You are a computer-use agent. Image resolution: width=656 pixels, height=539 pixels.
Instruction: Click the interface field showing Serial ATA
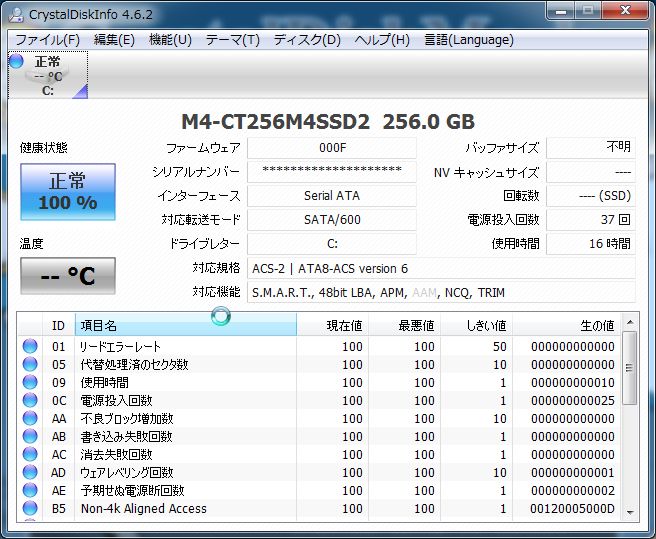coord(332,196)
